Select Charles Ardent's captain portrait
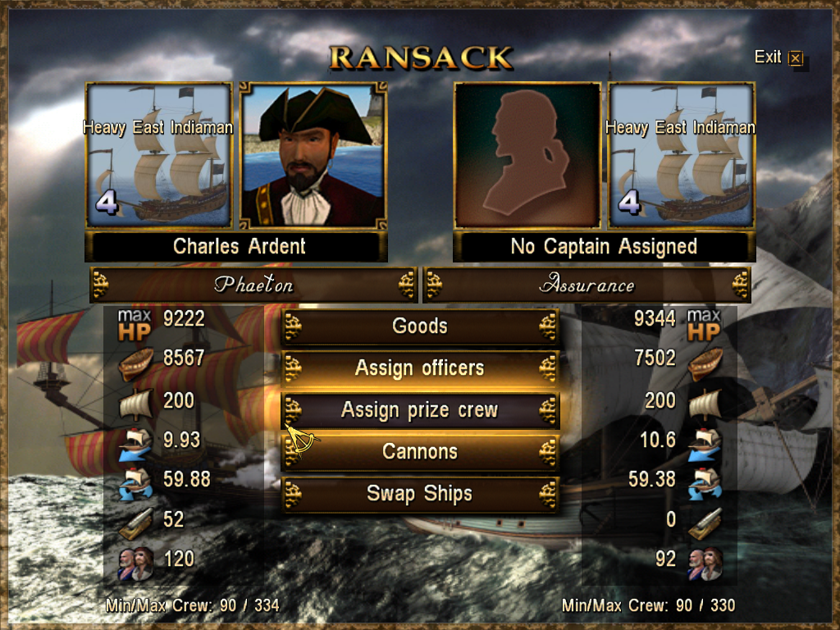Viewport: 840px width, 630px height. point(313,155)
